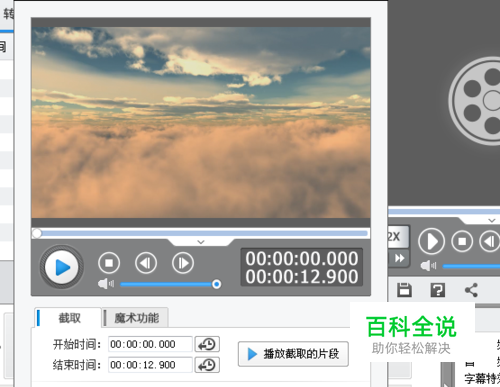Viewport: 500px width, 387px height.
Task: Stop playback in the clip dialog
Action: tap(109, 263)
